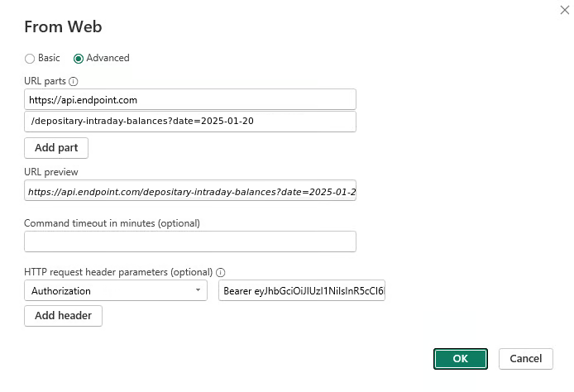Click the info icon beside URL parts
This screenshot has width=574, height=392.
click(74, 82)
